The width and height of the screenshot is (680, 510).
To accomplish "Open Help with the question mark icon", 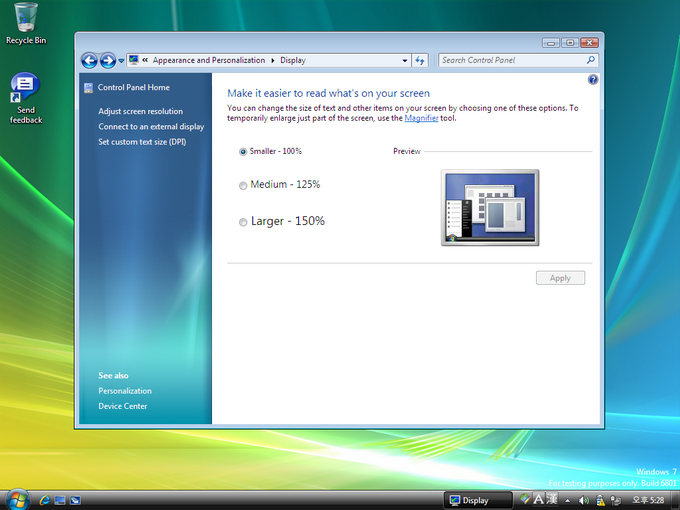I will pos(593,79).
